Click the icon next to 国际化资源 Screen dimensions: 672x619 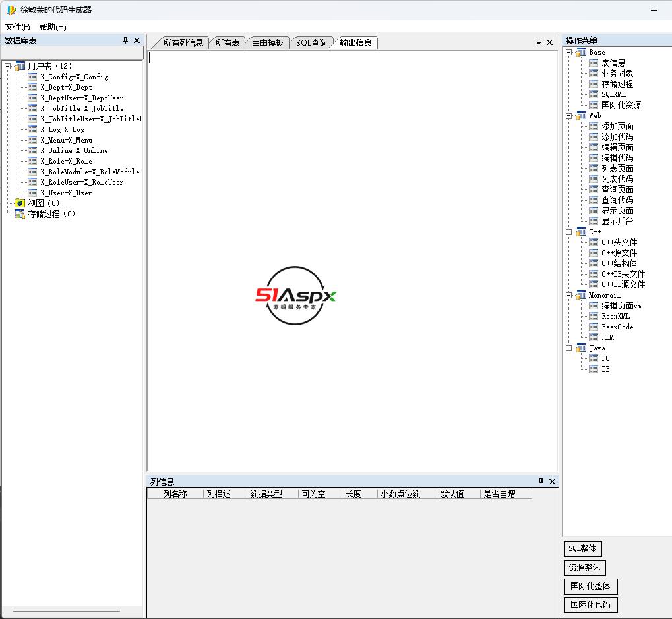594,105
